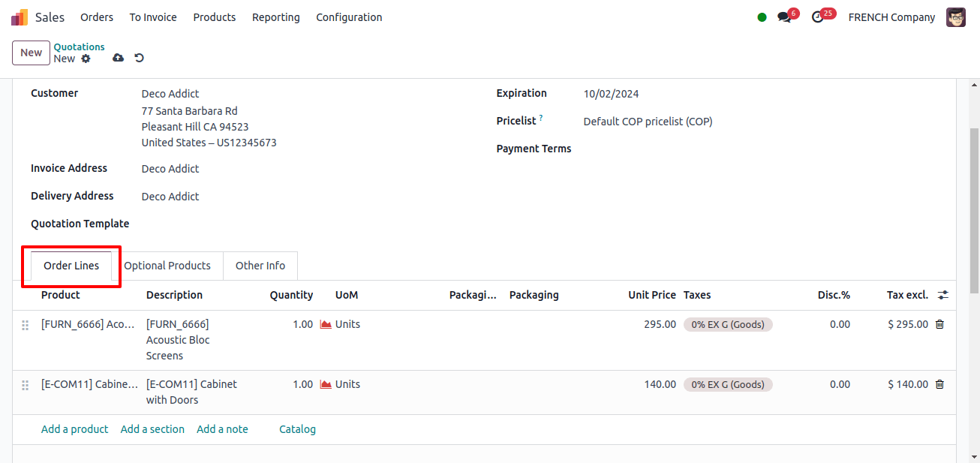Image resolution: width=980 pixels, height=463 pixels.
Task: Save the record with the cloud icon
Action: (118, 58)
